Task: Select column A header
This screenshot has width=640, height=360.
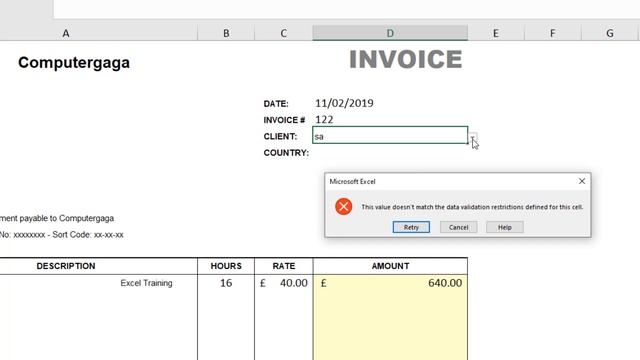Action: pos(66,33)
